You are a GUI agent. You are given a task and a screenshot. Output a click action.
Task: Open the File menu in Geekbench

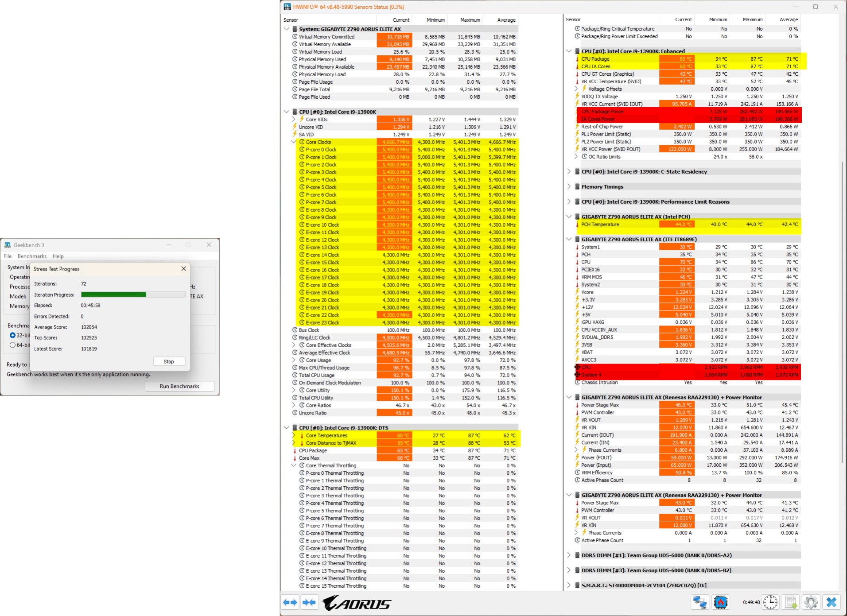click(x=8, y=256)
